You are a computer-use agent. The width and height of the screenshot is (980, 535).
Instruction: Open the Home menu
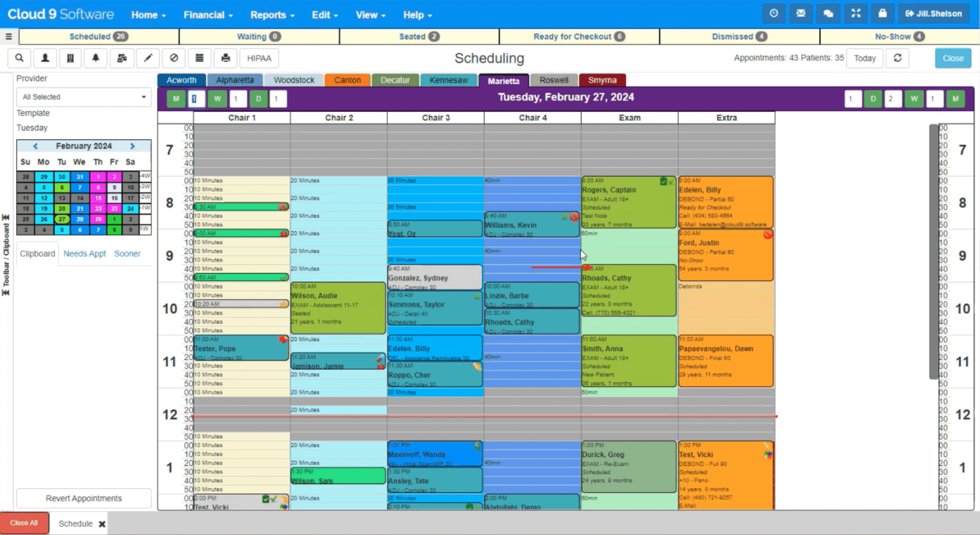(x=148, y=15)
